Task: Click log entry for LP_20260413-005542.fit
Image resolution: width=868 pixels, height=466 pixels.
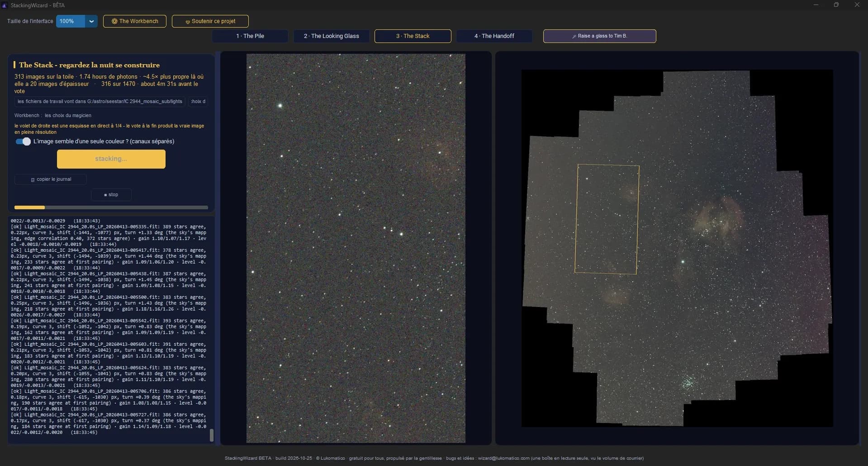Action: pos(109,329)
